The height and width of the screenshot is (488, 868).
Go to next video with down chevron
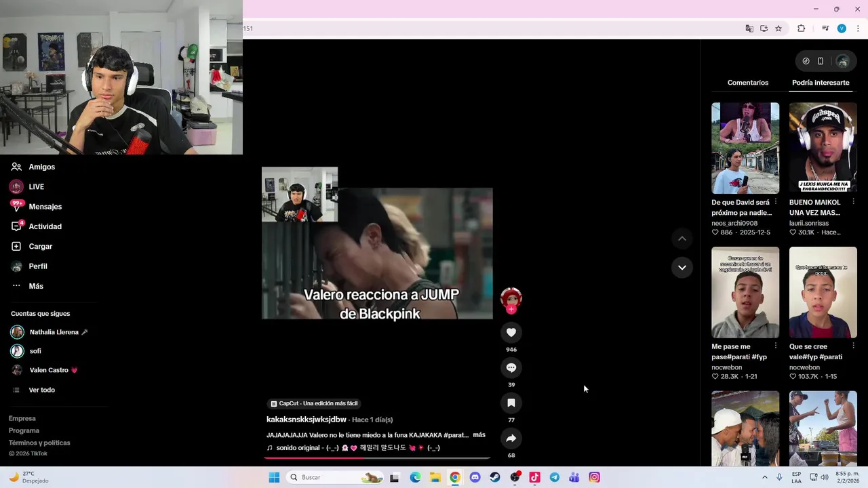682,267
